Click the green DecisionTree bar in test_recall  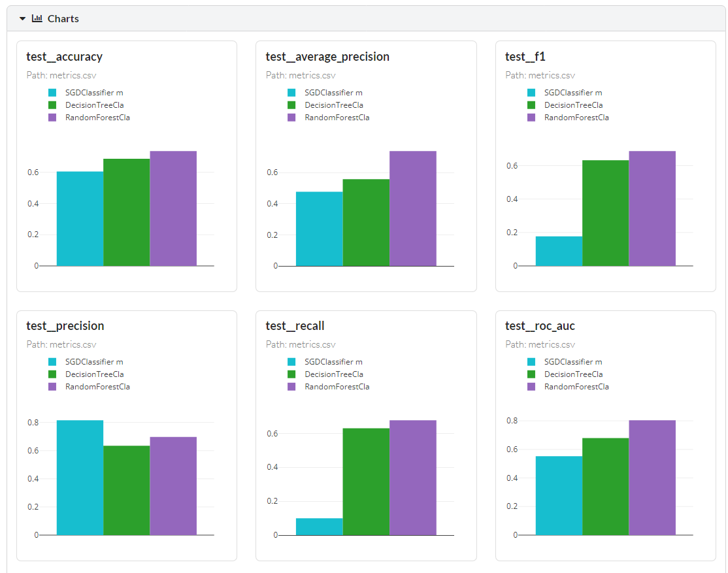click(366, 482)
